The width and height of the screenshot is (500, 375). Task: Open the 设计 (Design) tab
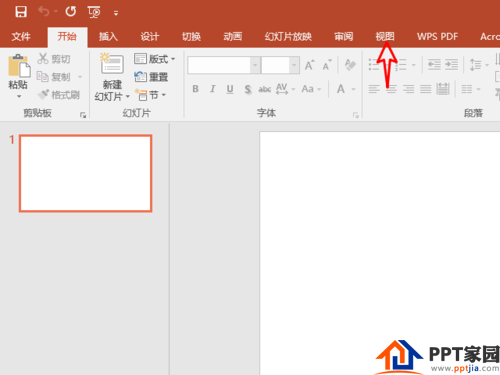pos(150,36)
